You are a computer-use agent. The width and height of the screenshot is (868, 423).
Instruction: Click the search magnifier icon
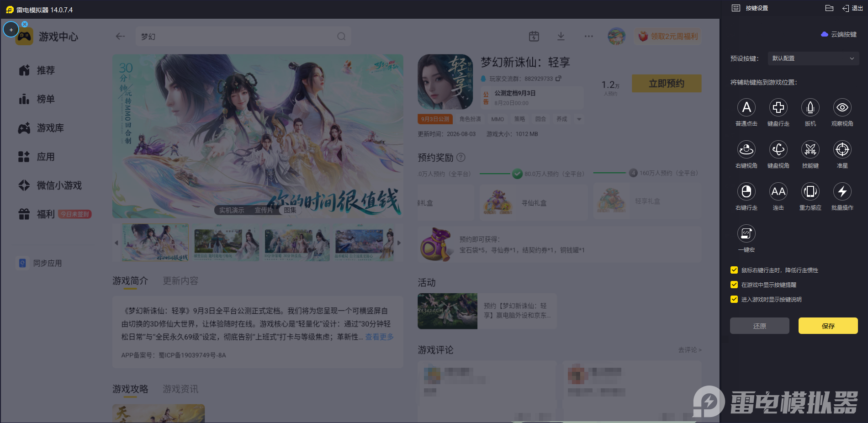[341, 37]
